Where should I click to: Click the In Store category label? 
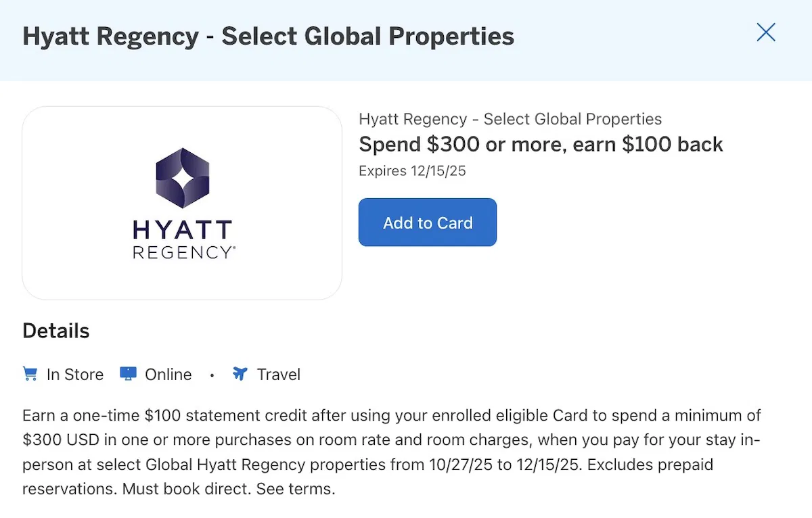(x=76, y=374)
